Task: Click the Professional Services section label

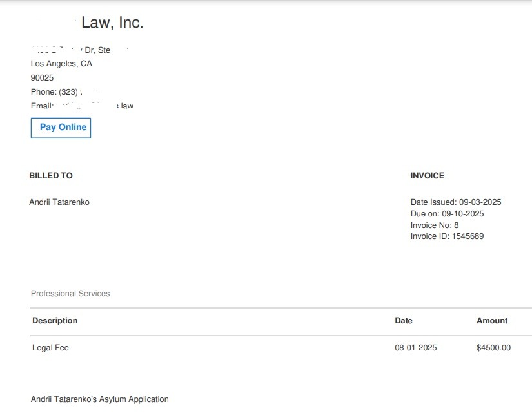Action: click(x=70, y=294)
